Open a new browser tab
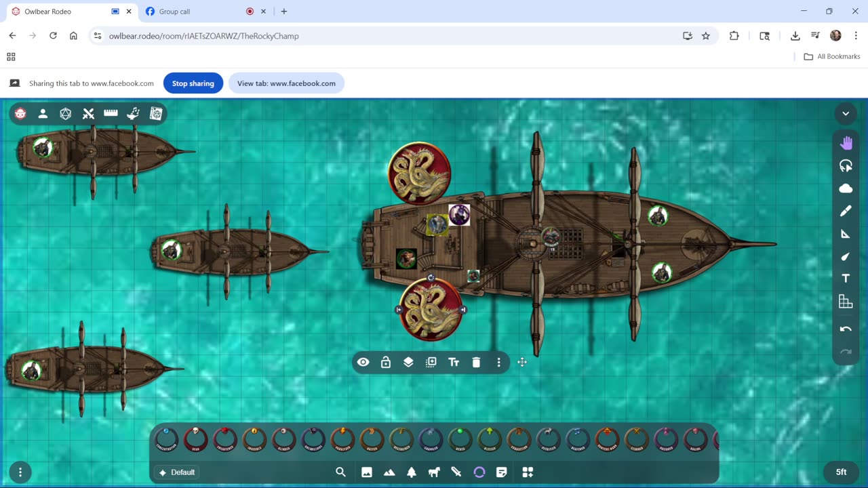This screenshot has height=488, width=868. (x=283, y=12)
